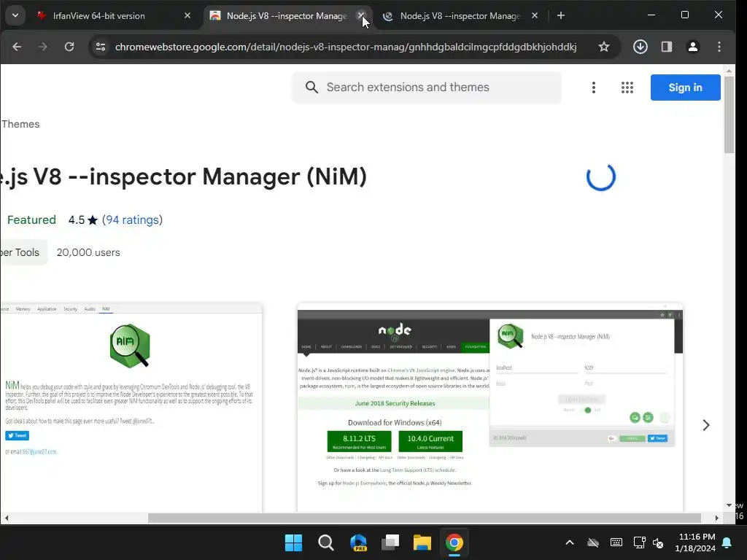Open the Node.js website popup screenshot
This screenshot has width=747, height=560.
489,408
